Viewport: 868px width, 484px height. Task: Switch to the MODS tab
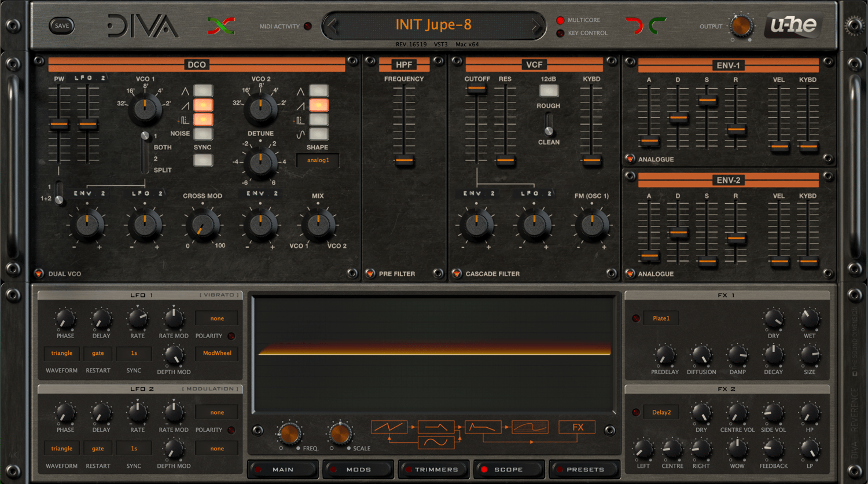(x=358, y=469)
